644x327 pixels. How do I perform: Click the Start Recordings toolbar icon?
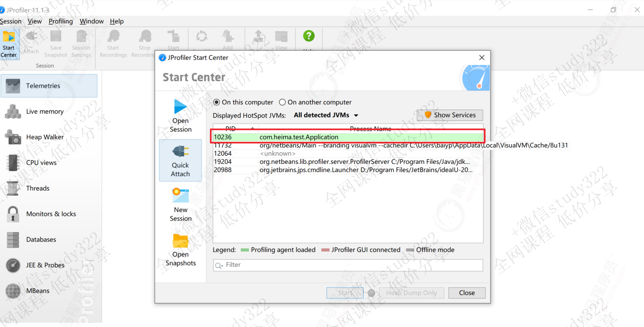click(113, 44)
